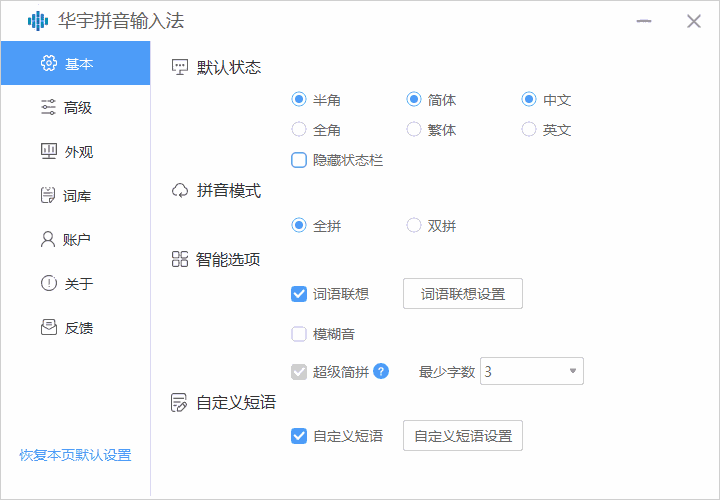720x500 pixels.
Task: Open 高级 settings via its slider icon
Action: [x=48, y=108]
